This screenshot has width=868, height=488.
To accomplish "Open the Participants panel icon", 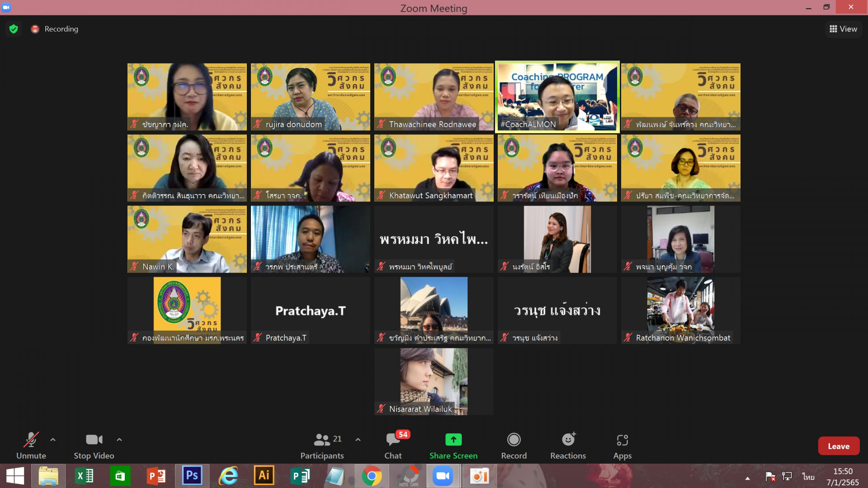I will coord(322,440).
